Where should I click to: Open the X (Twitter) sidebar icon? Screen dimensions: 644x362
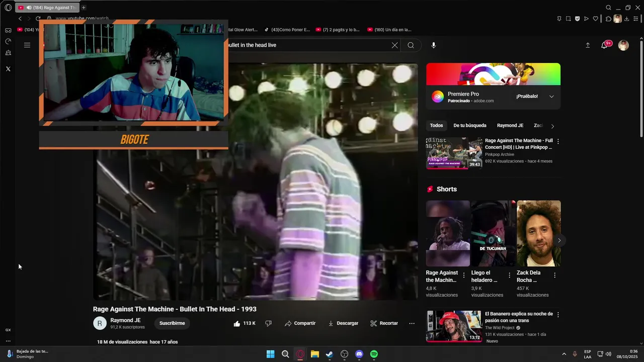(x=8, y=69)
